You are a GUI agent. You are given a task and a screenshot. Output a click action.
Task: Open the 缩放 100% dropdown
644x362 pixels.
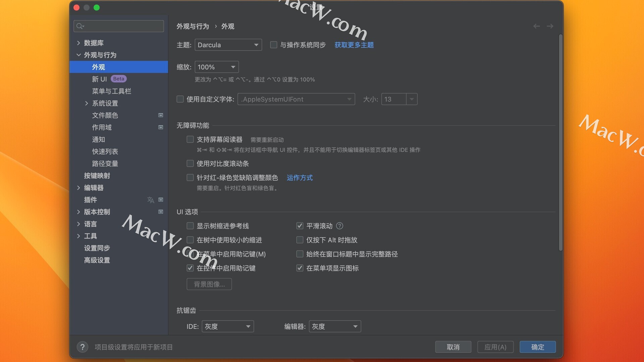pyautogui.click(x=217, y=67)
